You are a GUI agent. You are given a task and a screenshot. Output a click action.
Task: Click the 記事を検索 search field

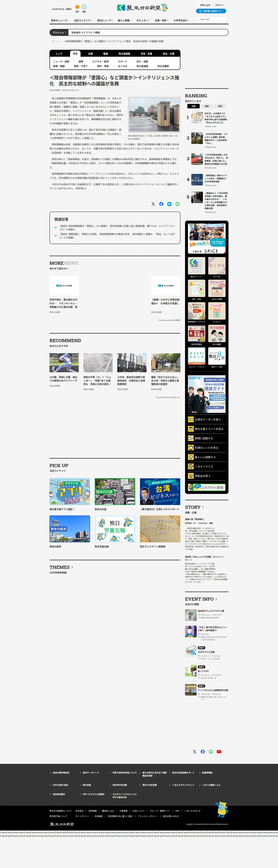point(212,20)
